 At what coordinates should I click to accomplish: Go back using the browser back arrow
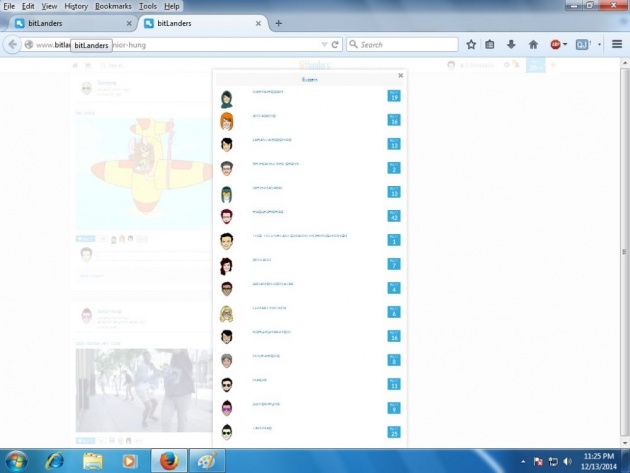12,45
